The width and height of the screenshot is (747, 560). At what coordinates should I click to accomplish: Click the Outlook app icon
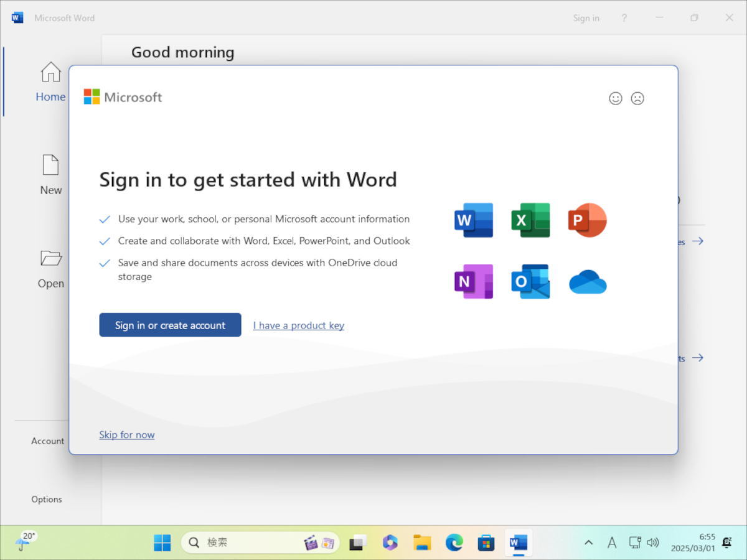coord(530,282)
